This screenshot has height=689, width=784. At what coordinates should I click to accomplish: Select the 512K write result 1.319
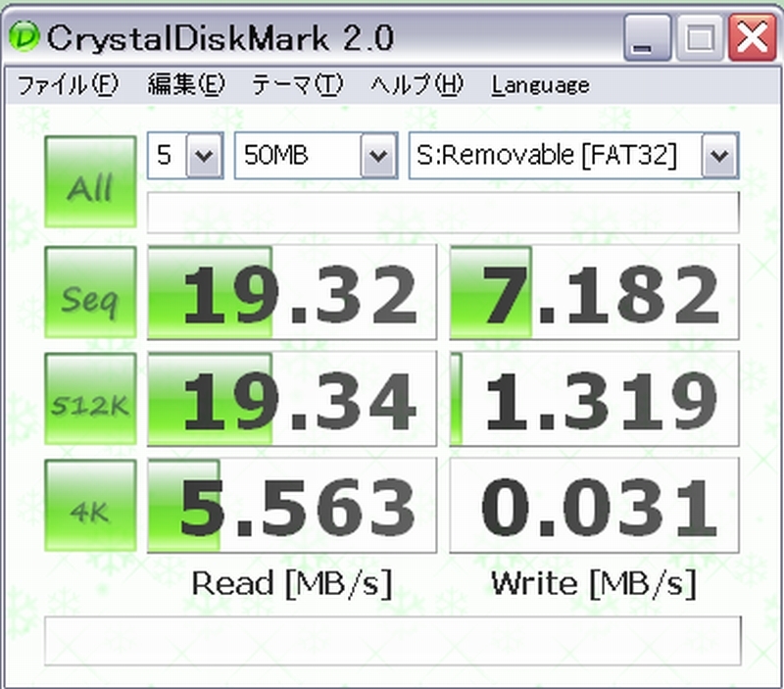pyautogui.click(x=595, y=399)
